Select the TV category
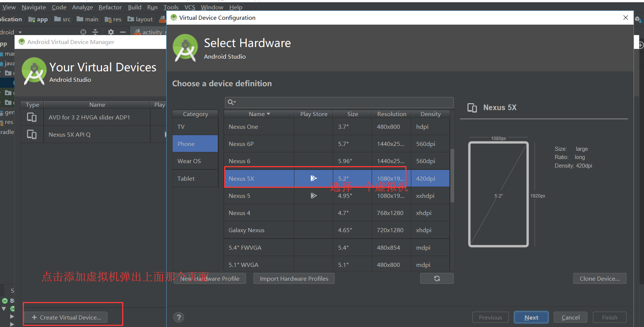This screenshot has width=644, height=327. tap(195, 127)
